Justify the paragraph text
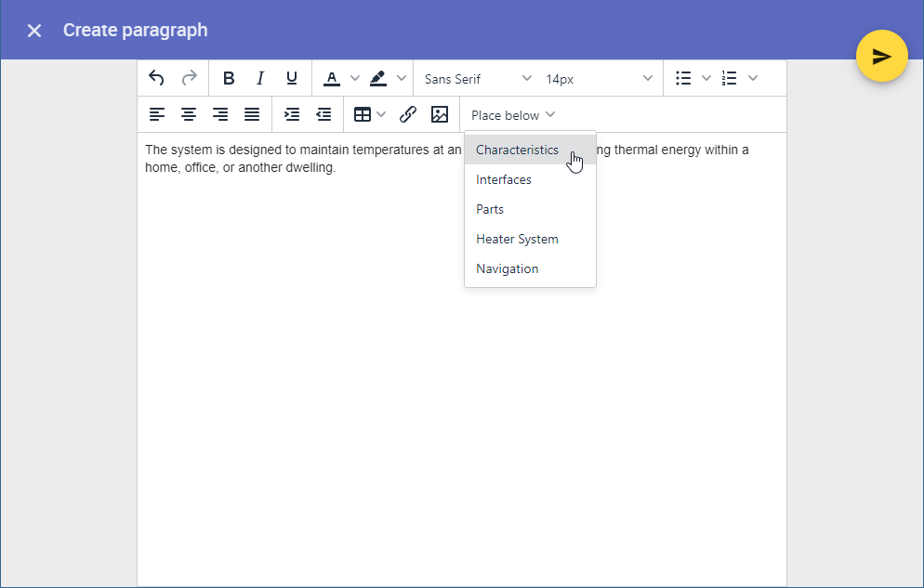The width and height of the screenshot is (924, 588). [252, 114]
